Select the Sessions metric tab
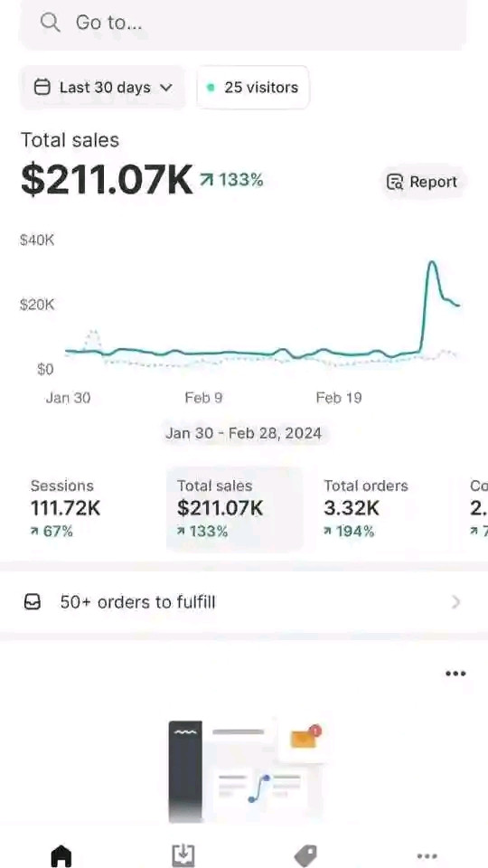Viewport: 488px width, 868px height. 65,509
